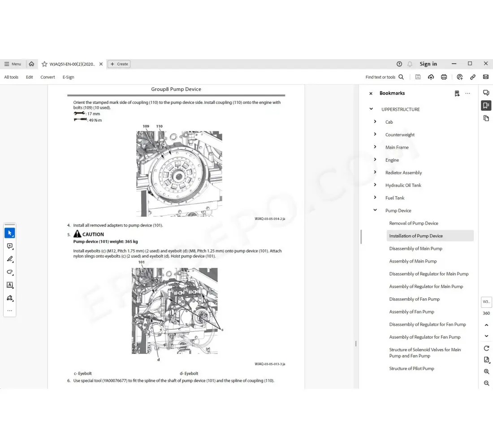This screenshot has height=448, width=493.
Task: Expand the Engine bookmark
Action: point(375,159)
